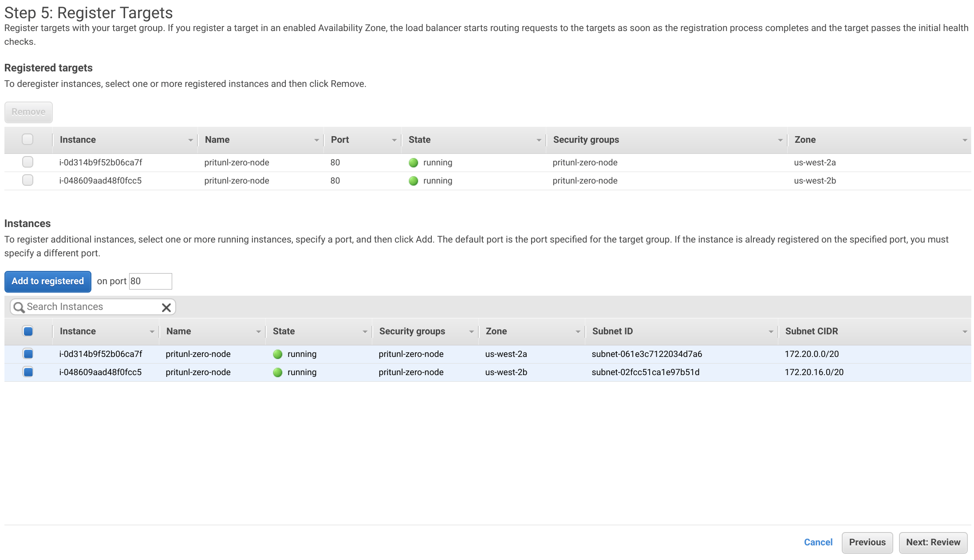This screenshot has width=974, height=560.
Task: Open the State column dropdown in Registered targets
Action: pos(539,140)
